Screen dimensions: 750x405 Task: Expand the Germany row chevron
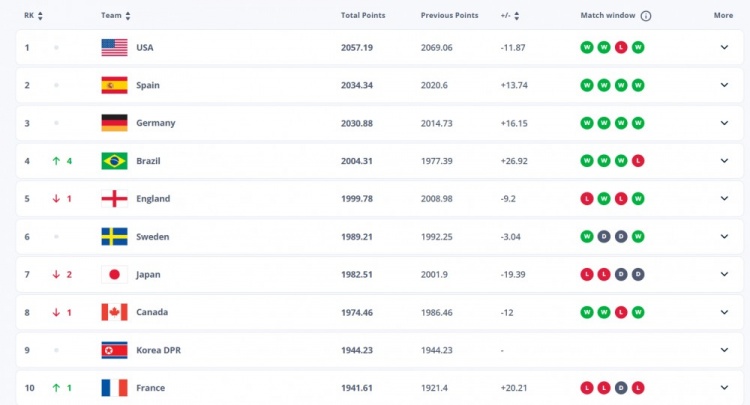[x=724, y=123]
